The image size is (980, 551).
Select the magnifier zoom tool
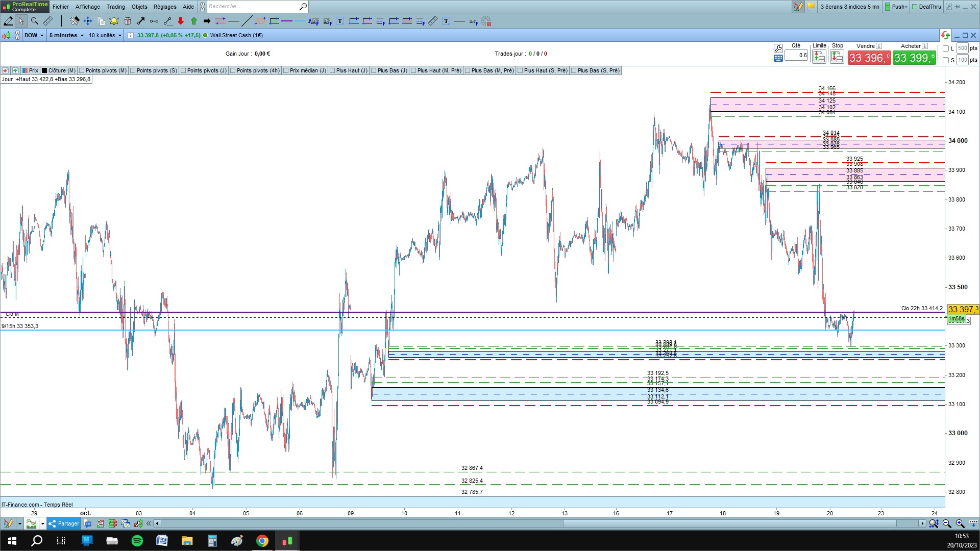[35, 21]
